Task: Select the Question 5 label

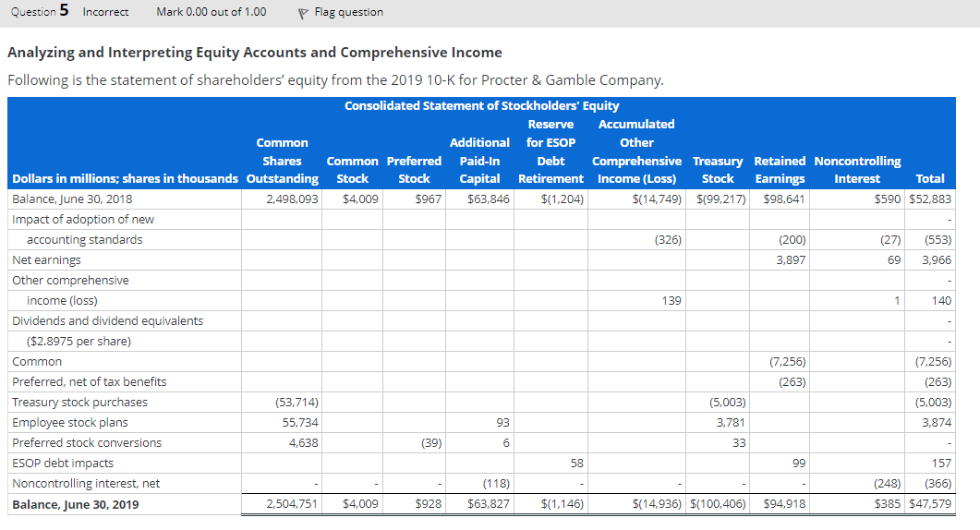Action: pos(40,11)
